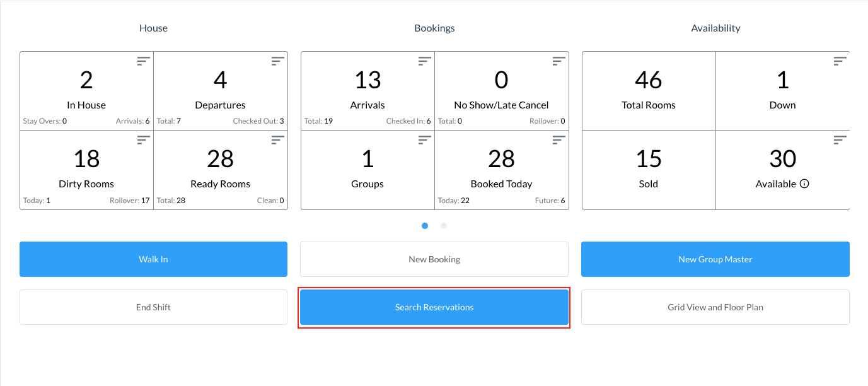Switch to second dashboard page dot

pyautogui.click(x=444, y=226)
